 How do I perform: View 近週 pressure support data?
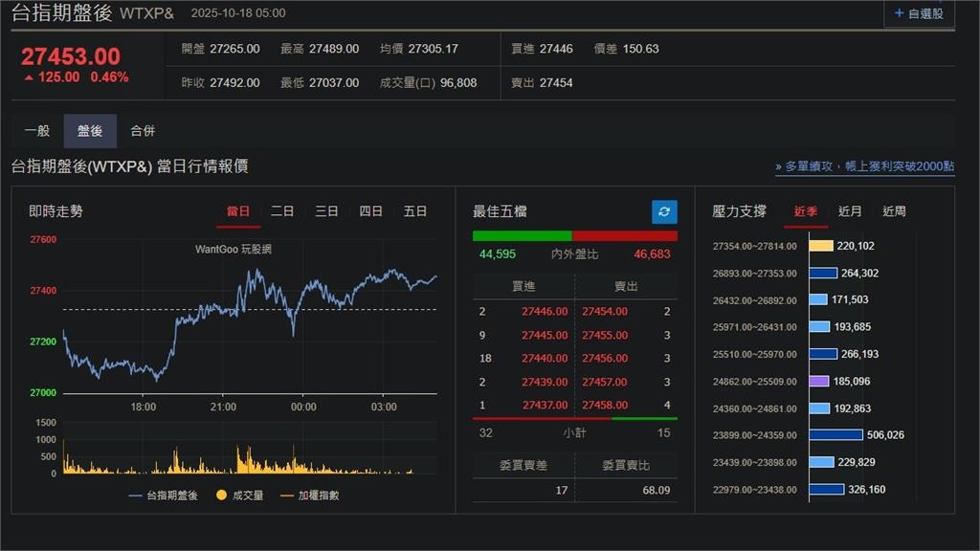[x=893, y=211]
